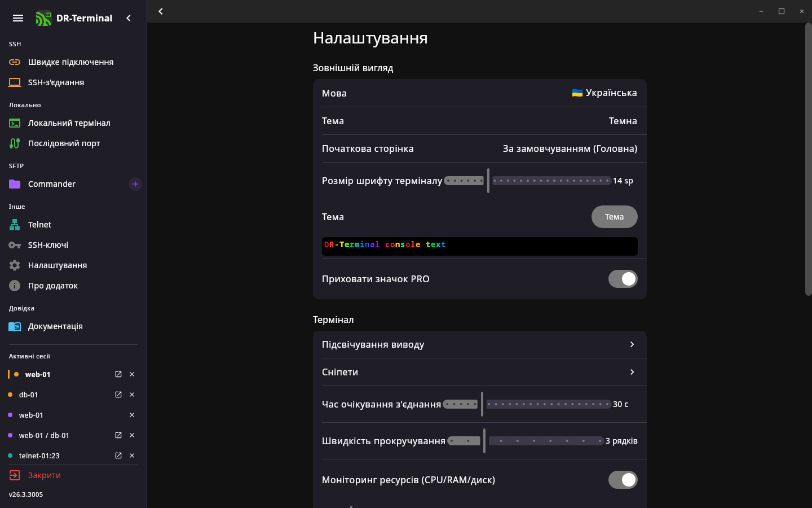This screenshot has width=812, height=508.
Task: Click the font size value 14 sp
Action: tap(623, 181)
